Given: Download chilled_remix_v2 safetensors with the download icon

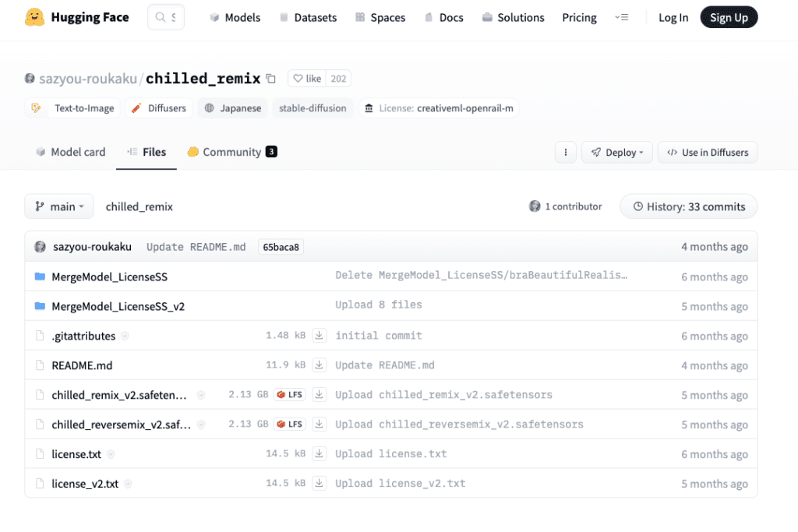Looking at the screenshot, I should point(319,395).
